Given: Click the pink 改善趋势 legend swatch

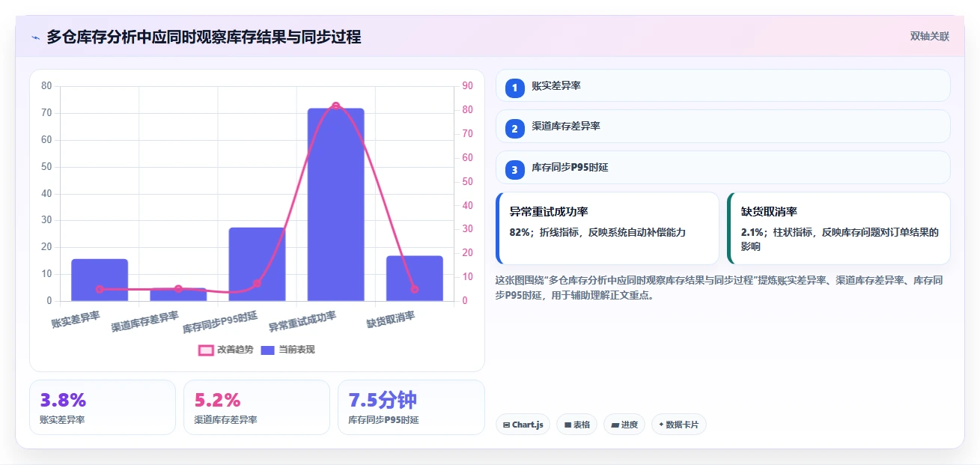Looking at the screenshot, I should click(206, 350).
